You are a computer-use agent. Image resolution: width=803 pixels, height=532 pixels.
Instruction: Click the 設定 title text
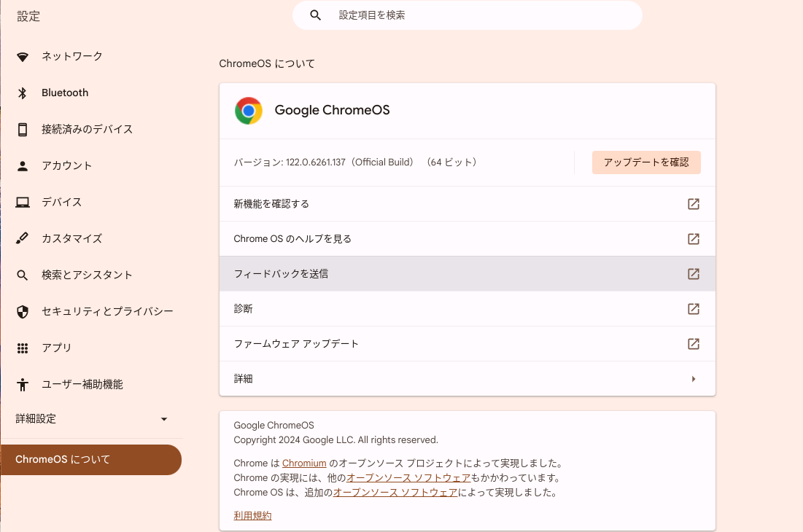point(28,16)
